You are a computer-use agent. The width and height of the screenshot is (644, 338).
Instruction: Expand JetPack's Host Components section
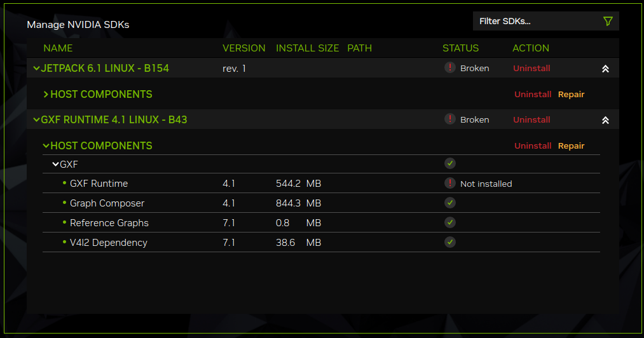(x=46, y=95)
